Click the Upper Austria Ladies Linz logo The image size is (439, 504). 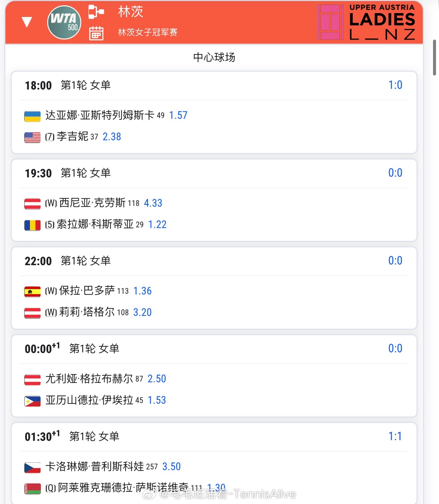click(x=366, y=22)
